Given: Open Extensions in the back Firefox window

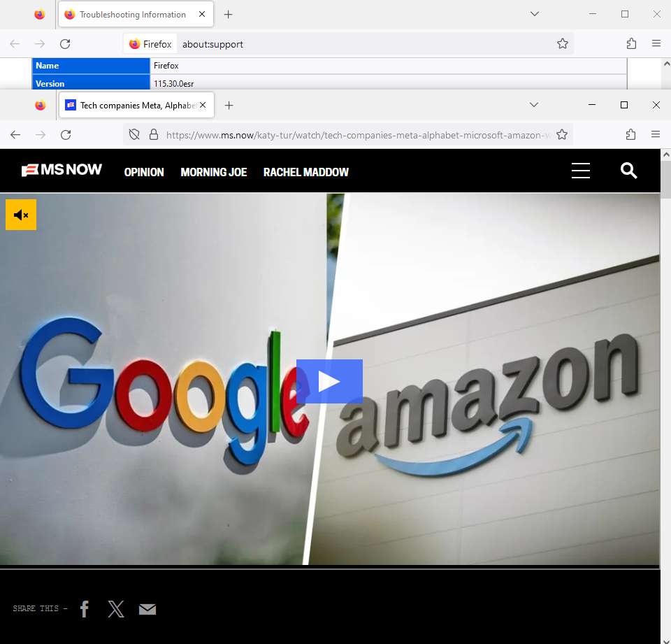Looking at the screenshot, I should pos(632,43).
